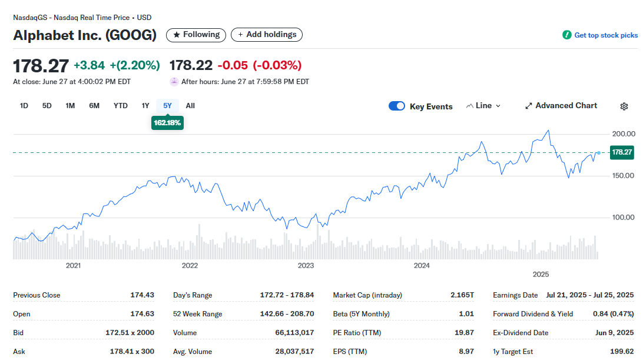Image resolution: width=643 pixels, height=364 pixels.
Task: Click the Following button
Action: [196, 35]
